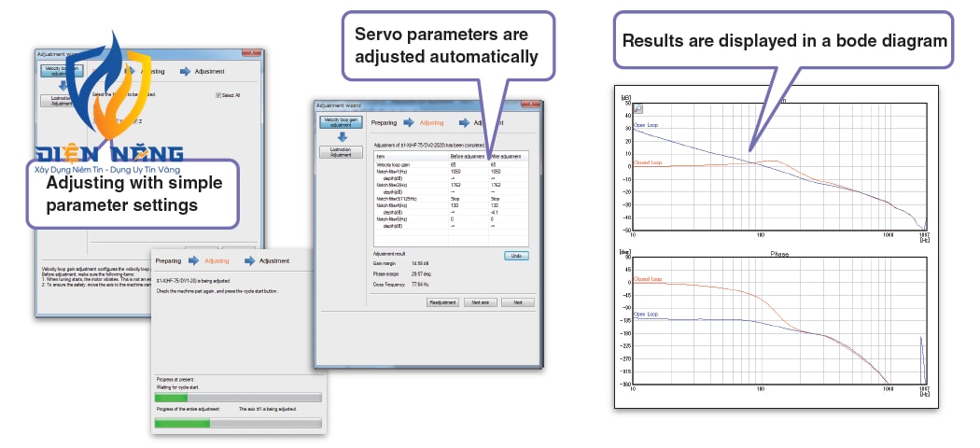Click the Open Loop label in the gain plot

pyautogui.click(x=646, y=125)
